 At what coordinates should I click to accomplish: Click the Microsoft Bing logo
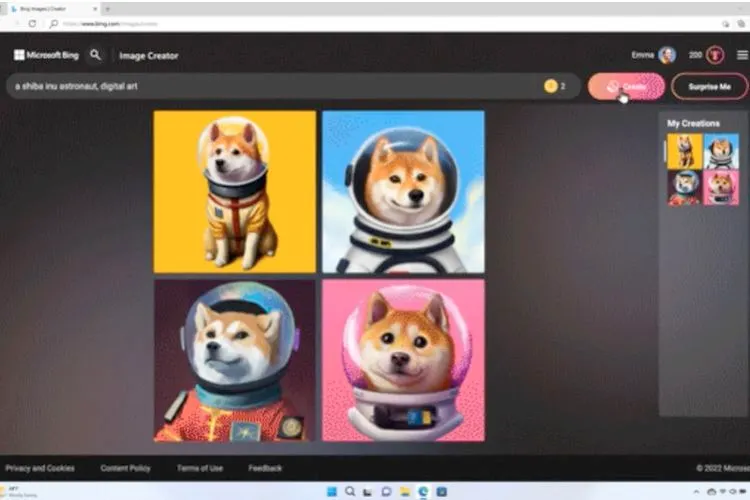point(46,55)
